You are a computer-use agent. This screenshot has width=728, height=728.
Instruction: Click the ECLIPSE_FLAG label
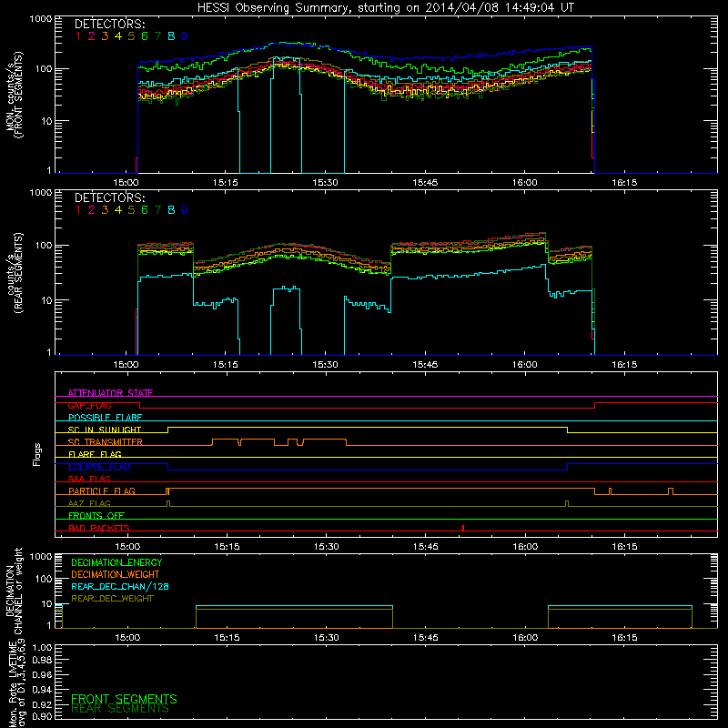(99, 467)
